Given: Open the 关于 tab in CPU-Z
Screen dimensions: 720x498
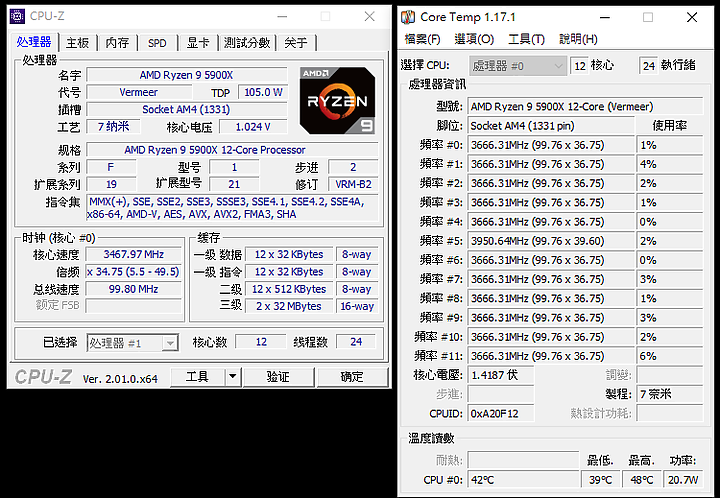Looking at the screenshot, I should (x=296, y=43).
